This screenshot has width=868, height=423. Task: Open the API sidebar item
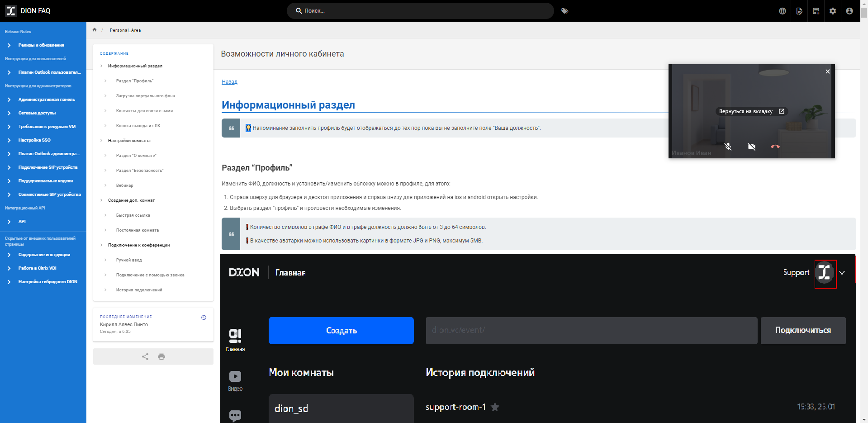[x=43, y=222]
